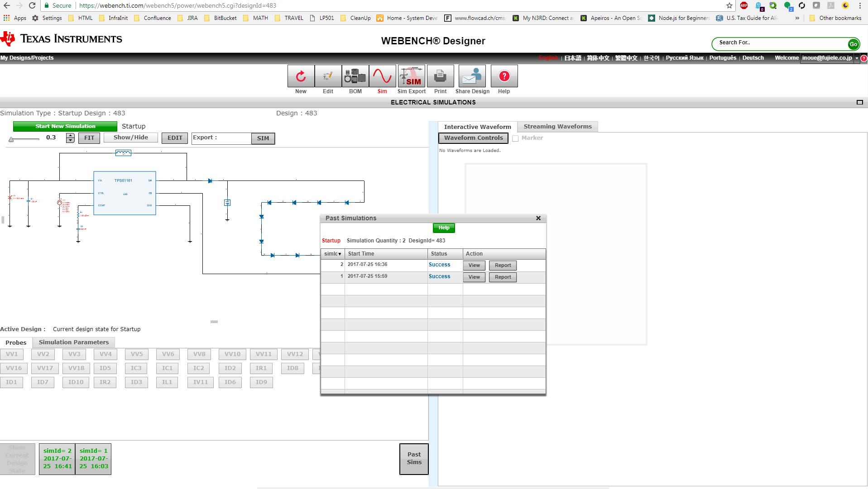Switch to the Simulation Parameters tab

tap(73, 342)
